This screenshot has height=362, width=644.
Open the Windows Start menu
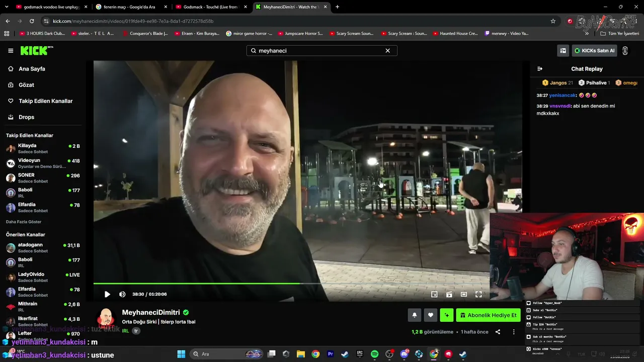pyautogui.click(x=181, y=354)
